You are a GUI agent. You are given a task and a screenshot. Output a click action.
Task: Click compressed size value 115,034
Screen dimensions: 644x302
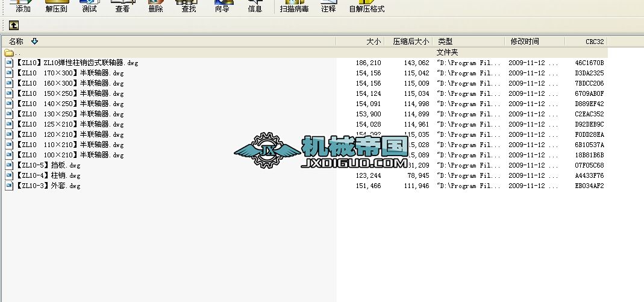point(416,93)
